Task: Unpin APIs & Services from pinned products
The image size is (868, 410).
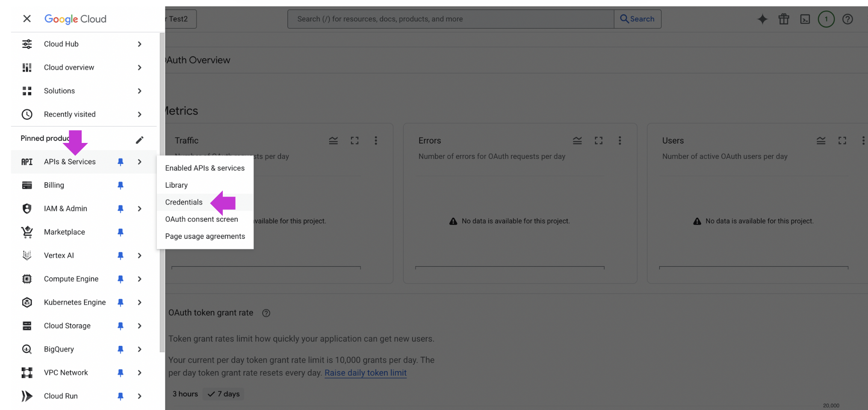Action: (x=121, y=162)
